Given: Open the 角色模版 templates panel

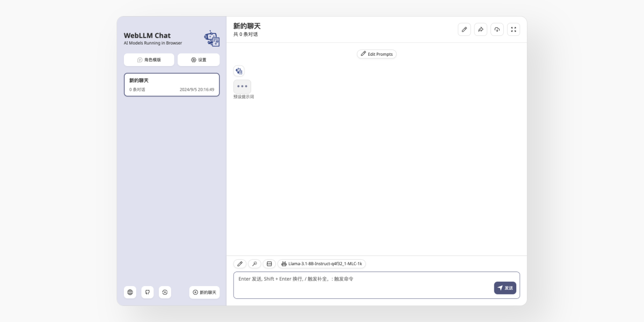Looking at the screenshot, I should (x=149, y=60).
